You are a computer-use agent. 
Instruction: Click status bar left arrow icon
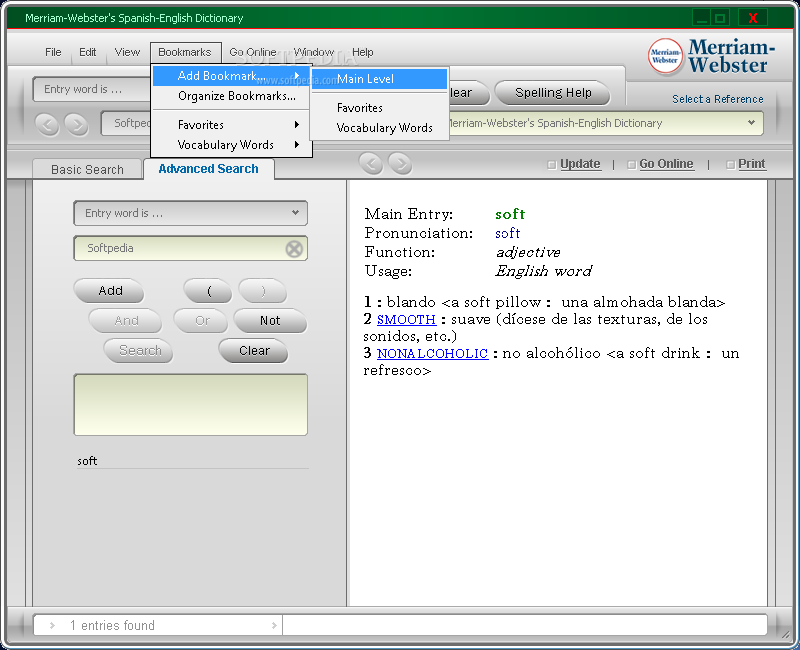(52, 625)
